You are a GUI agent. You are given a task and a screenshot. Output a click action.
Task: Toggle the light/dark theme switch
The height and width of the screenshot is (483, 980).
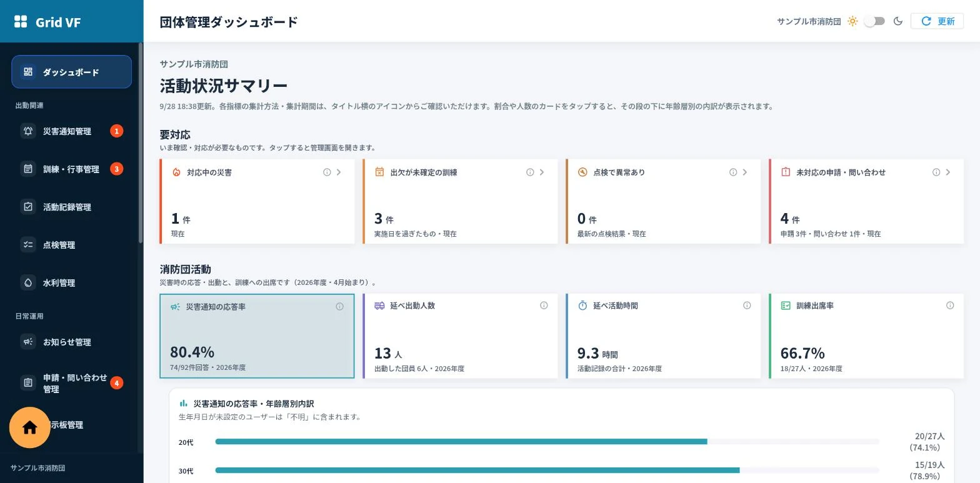click(x=874, y=21)
